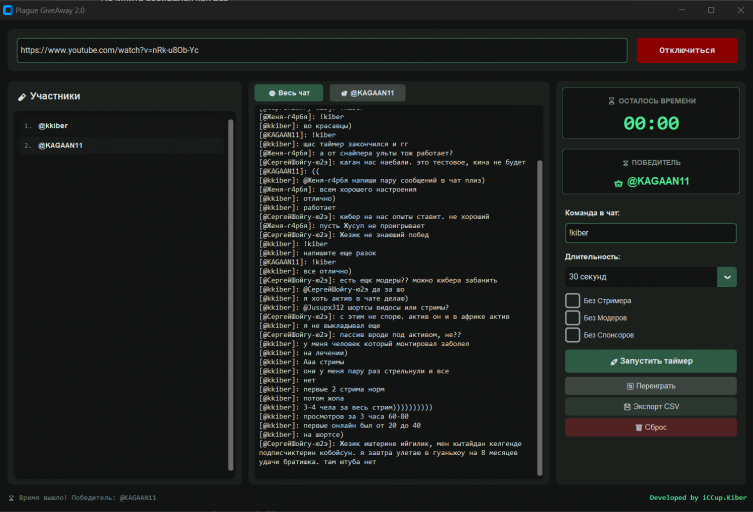
Task: Expand the duration dropdown arrow
Action: point(727,277)
